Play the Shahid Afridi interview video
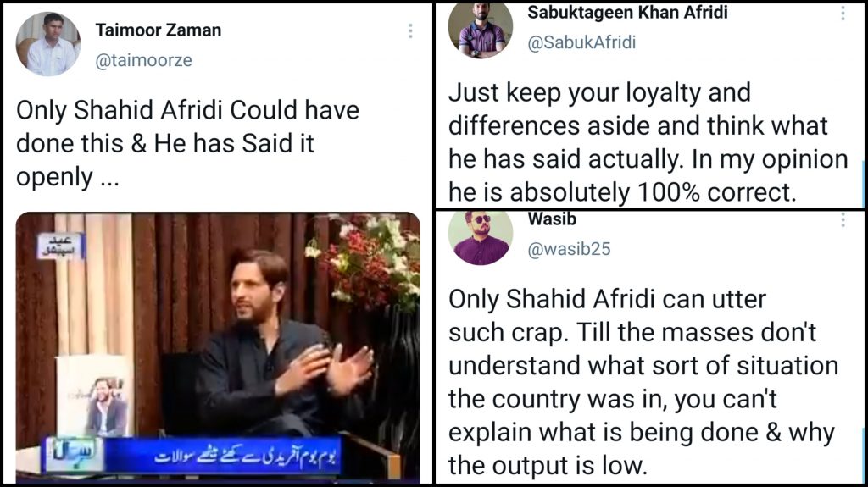Viewport: 868px width, 487px height. (x=218, y=347)
